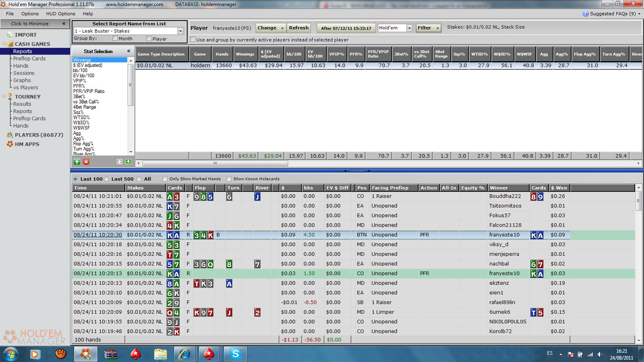This screenshot has width=644, height=362.
Task: Open the Filter dropdown button
Action: [x=428, y=28]
